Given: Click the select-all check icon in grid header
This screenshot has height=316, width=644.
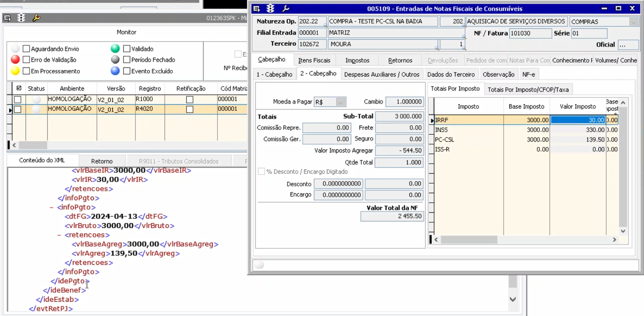Looking at the screenshot, I should click(19, 88).
